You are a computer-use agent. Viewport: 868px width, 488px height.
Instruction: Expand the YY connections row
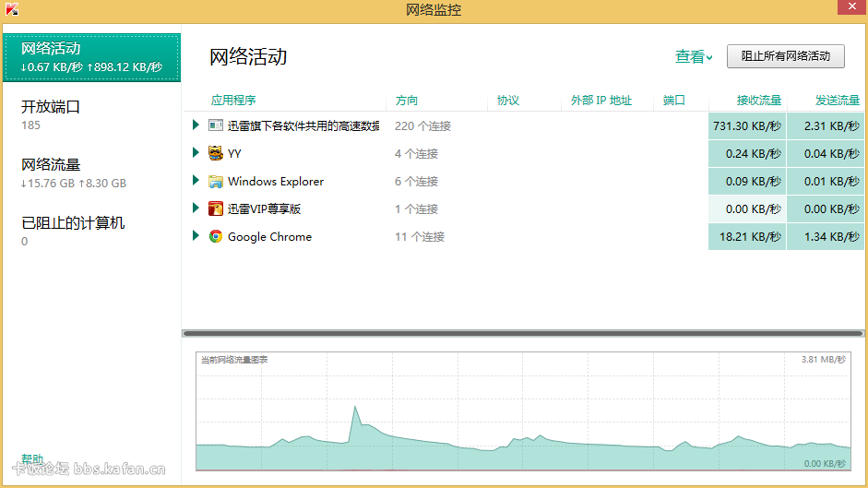click(196, 153)
